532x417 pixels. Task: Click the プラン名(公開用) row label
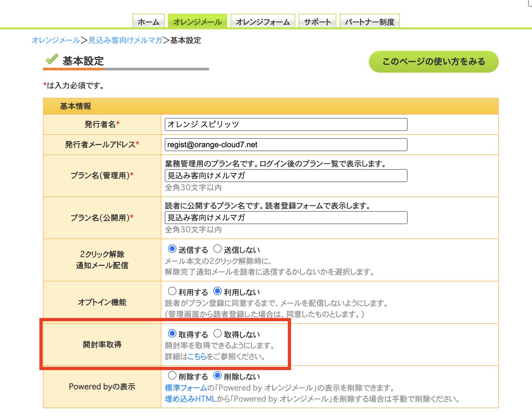(x=102, y=218)
